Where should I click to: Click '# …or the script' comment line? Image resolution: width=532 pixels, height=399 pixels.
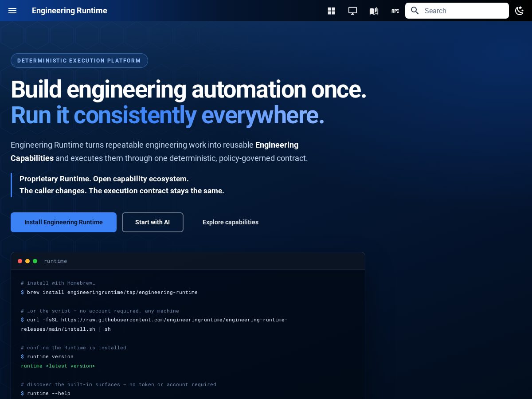(100, 311)
